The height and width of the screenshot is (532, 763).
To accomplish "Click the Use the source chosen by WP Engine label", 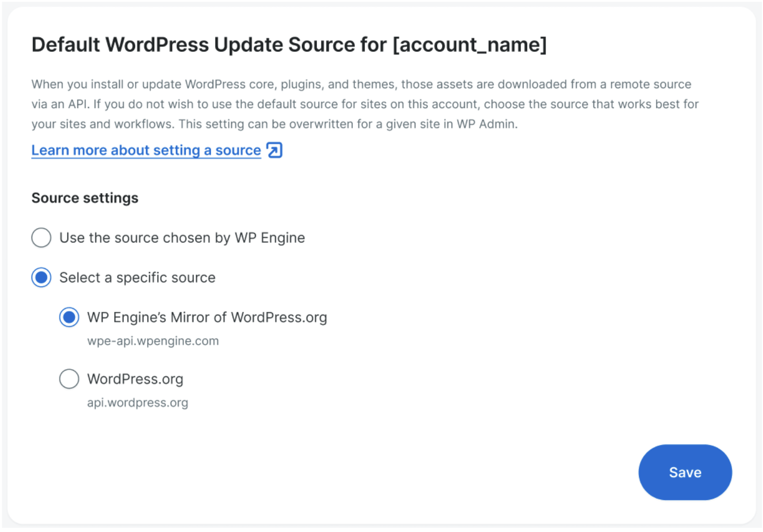I will pos(182,237).
